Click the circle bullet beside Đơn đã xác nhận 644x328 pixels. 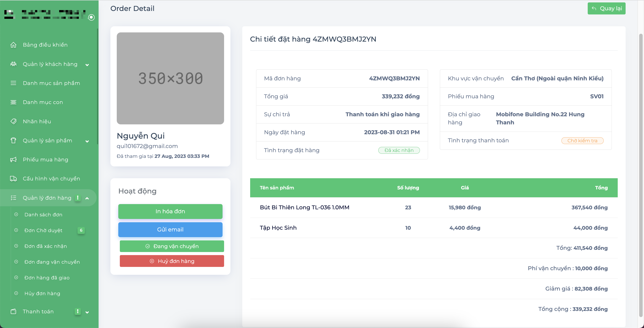click(16, 246)
